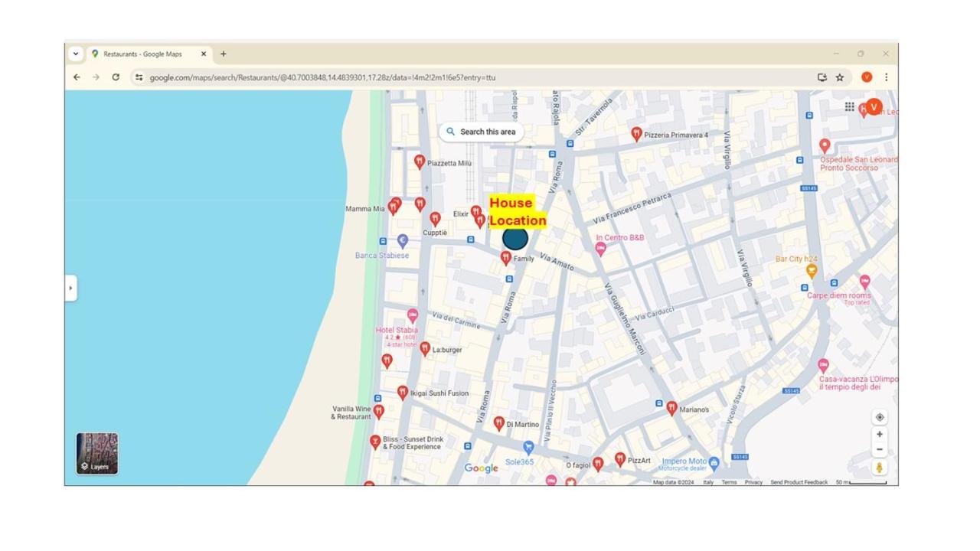Click the Via del Carmine street label
Screen dimensions: 980x551
(x=456, y=320)
